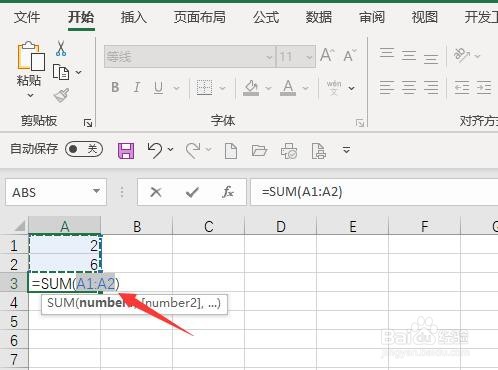This screenshot has height=370, width=498.
Task: Customize the Quick Access Toolbar
Action: (347, 150)
